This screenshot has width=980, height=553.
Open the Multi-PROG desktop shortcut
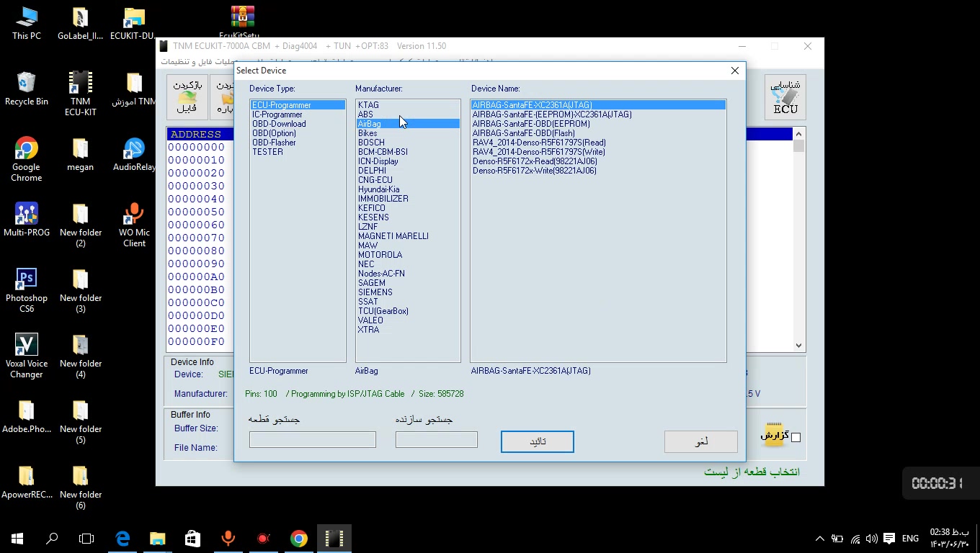(27, 220)
